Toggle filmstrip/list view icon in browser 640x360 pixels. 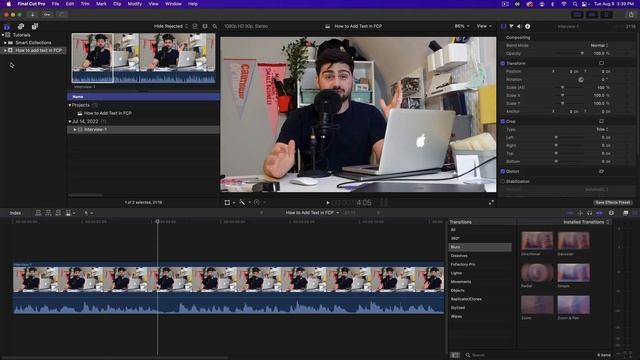[205, 26]
